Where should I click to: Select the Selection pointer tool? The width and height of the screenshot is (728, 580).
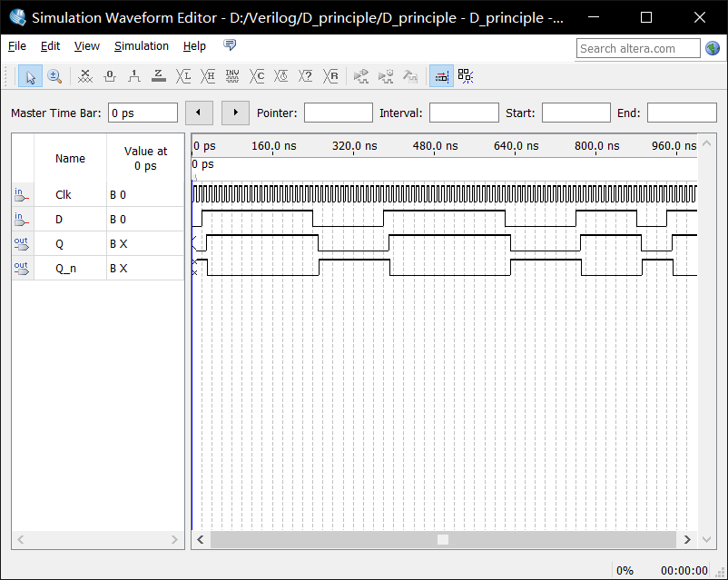tap(30, 76)
